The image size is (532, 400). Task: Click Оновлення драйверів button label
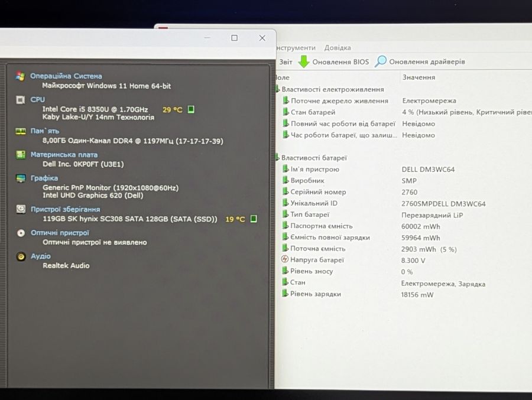(x=427, y=62)
